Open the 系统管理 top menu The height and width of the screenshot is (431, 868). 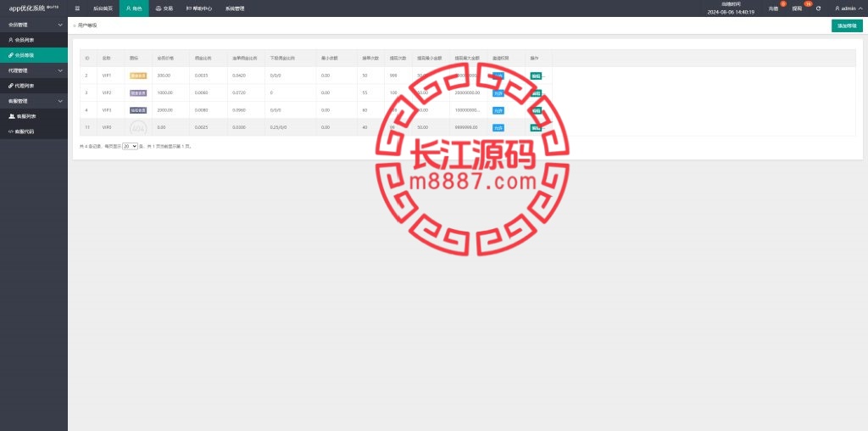[x=235, y=8]
